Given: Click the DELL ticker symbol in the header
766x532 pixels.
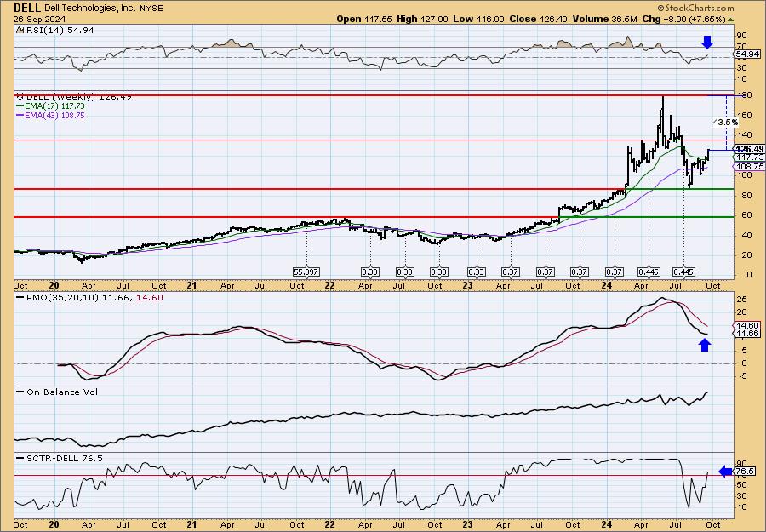Looking at the screenshot, I should click(27, 8).
